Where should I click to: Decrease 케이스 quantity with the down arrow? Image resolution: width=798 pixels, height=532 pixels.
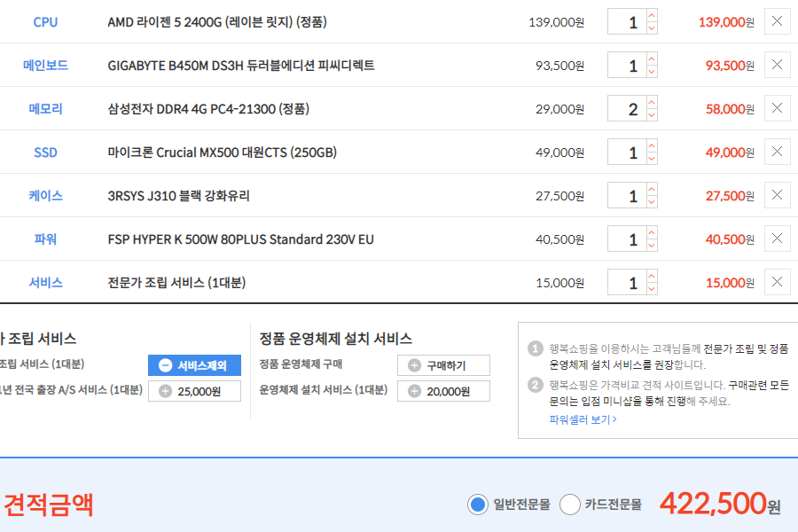tap(652, 201)
